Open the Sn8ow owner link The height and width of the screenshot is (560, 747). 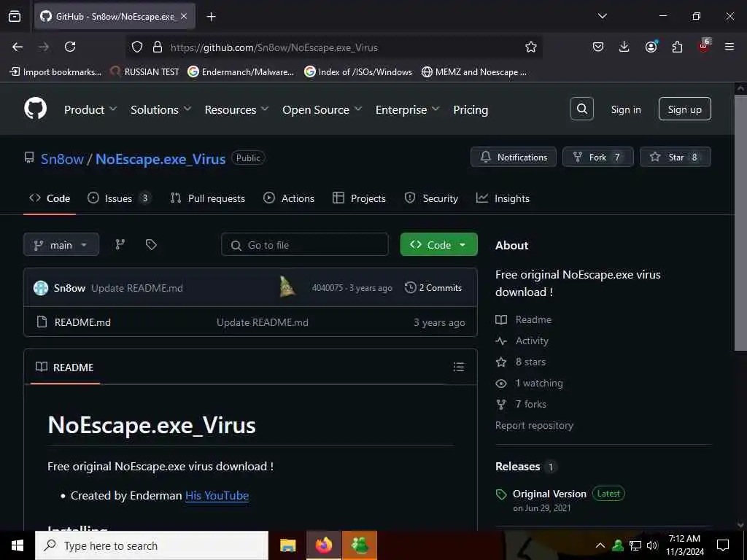62,159
